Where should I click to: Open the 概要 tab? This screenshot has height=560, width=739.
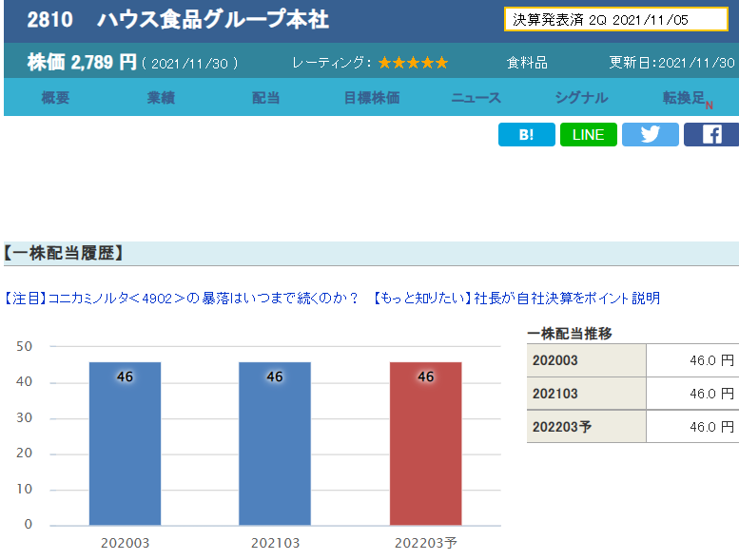55,98
